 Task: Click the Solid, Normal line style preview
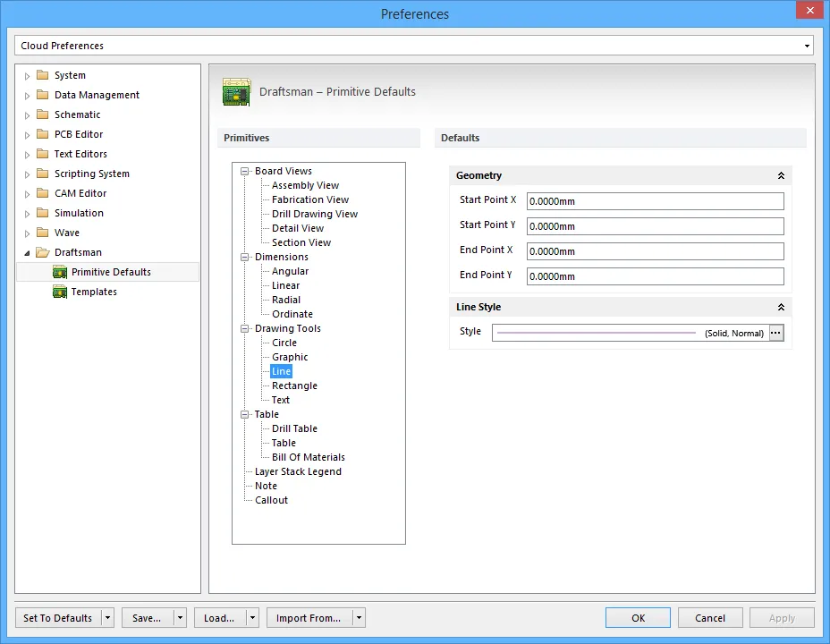click(631, 333)
